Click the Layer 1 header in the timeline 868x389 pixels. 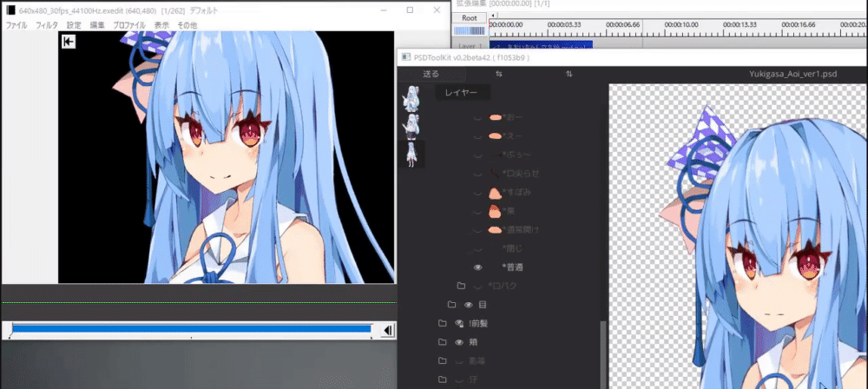(470, 45)
